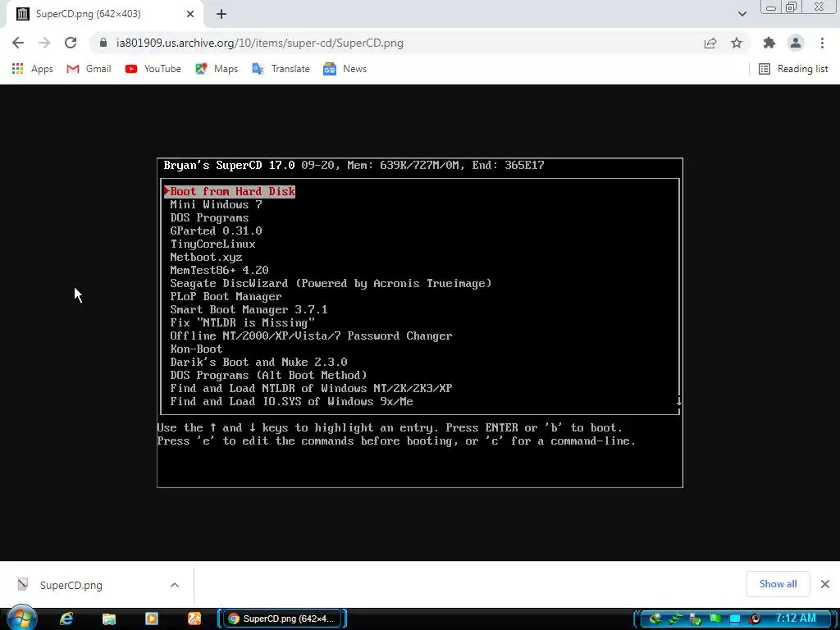Viewport: 840px width, 630px height.
Task: Open the orange taskbar application icon
Action: coord(194,619)
